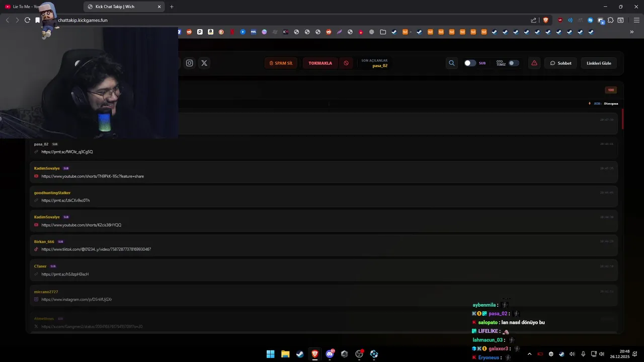The height and width of the screenshot is (362, 644).
Task: Open the bookmarks bar folder icon
Action: 383,32
